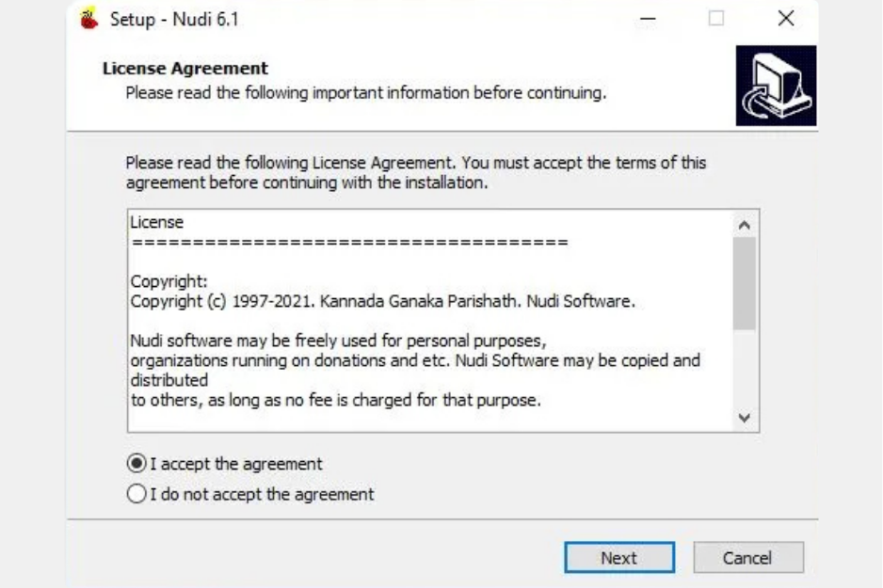Viewport: 883px width, 588px height.
Task: Select "I accept the agreement" option
Action: click(136, 464)
